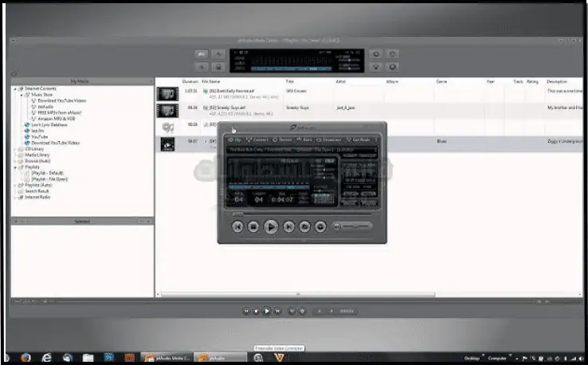The image size is (588, 365).
Task: Click the Duration column header
Action: click(190, 80)
